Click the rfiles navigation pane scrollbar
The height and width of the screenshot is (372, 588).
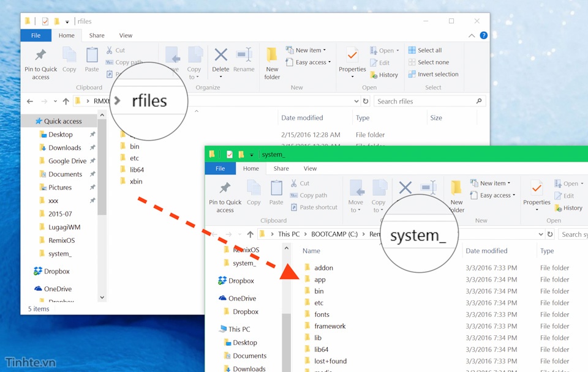tap(102, 184)
